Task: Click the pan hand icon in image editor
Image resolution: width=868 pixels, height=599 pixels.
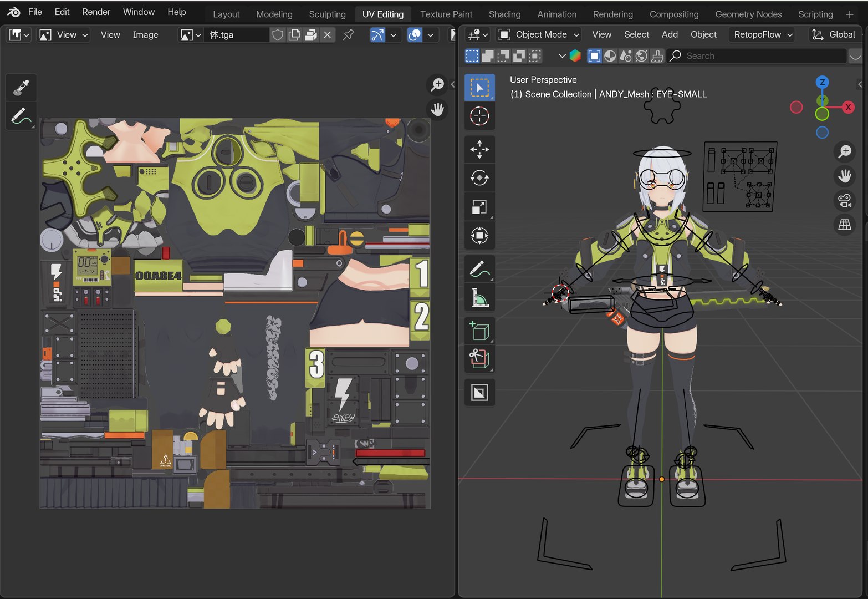Action: 438,109
